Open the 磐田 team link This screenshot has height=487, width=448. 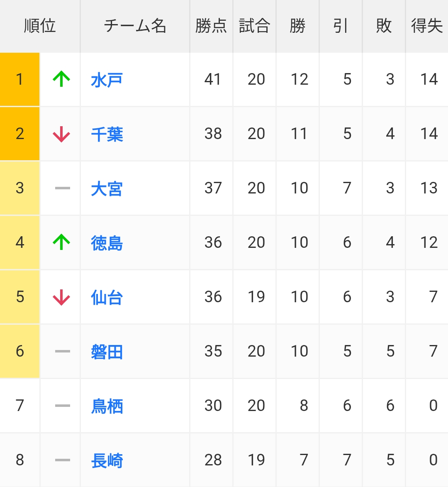coord(107,352)
